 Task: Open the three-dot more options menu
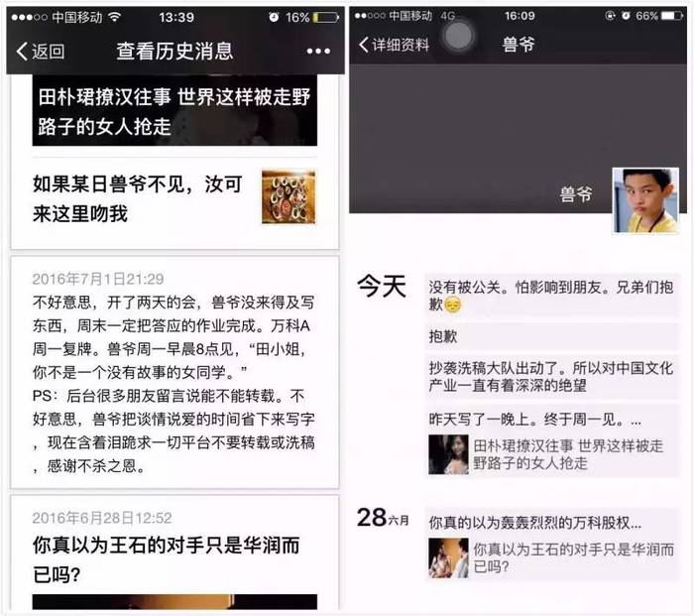pyautogui.click(x=318, y=52)
